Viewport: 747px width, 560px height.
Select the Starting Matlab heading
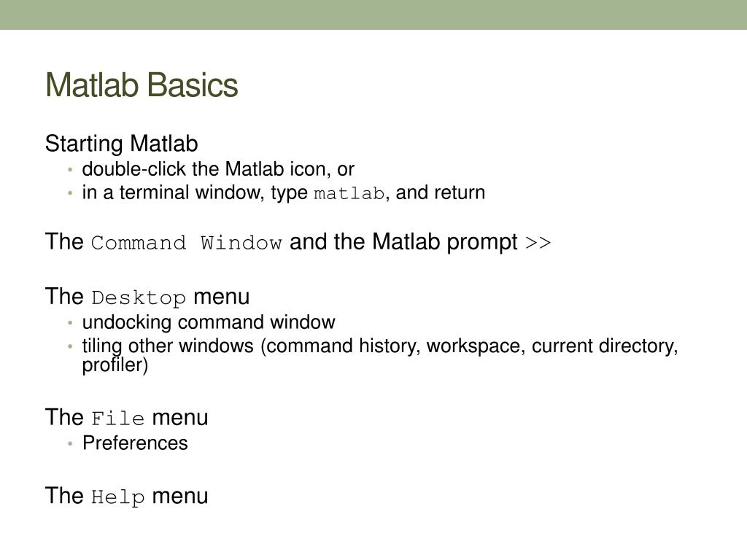tap(122, 144)
